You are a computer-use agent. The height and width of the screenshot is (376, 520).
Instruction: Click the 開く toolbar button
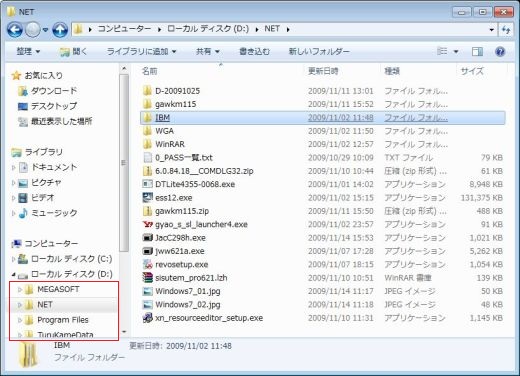coord(73,51)
